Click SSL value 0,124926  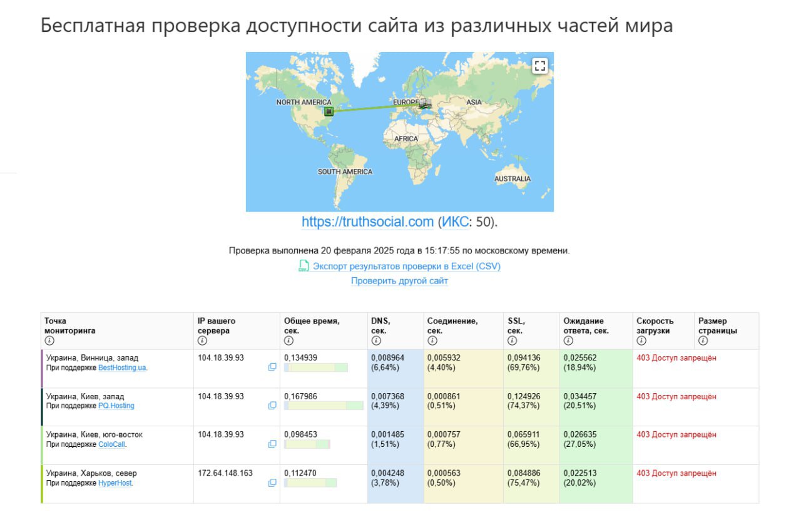click(524, 396)
